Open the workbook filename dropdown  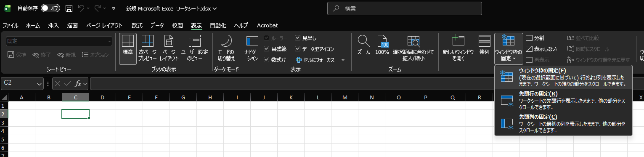(x=215, y=8)
